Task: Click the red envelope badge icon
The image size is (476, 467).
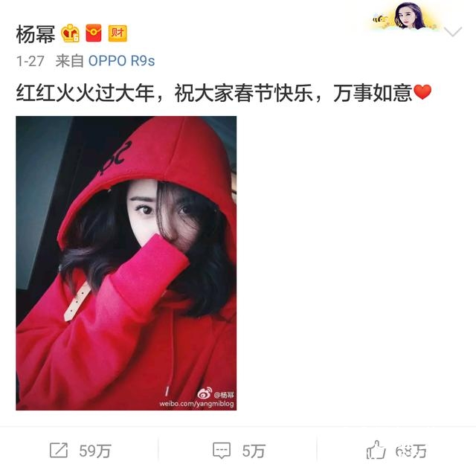Action: coord(94,33)
